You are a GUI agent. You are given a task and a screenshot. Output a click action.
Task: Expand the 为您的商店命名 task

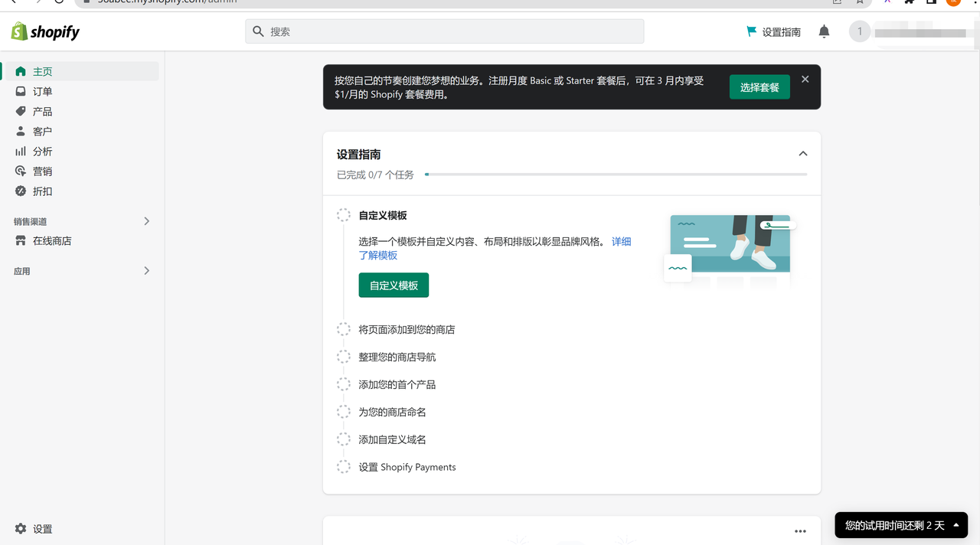click(393, 412)
